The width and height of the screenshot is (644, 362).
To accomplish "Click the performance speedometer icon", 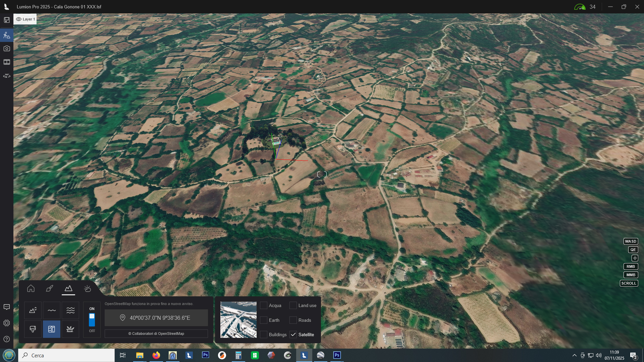I will 580,7.
